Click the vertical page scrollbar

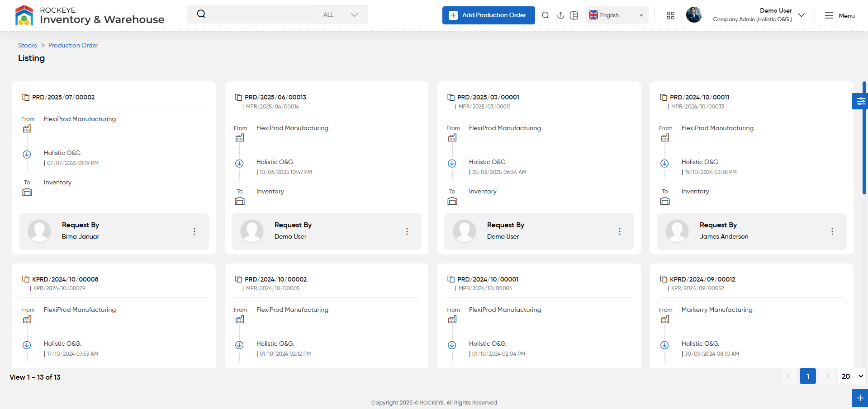click(864, 138)
